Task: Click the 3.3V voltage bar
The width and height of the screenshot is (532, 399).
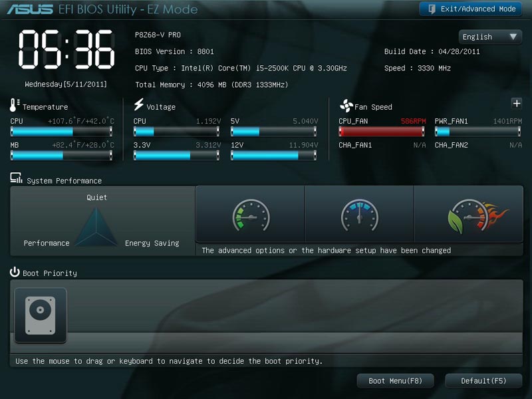Action: [176, 156]
